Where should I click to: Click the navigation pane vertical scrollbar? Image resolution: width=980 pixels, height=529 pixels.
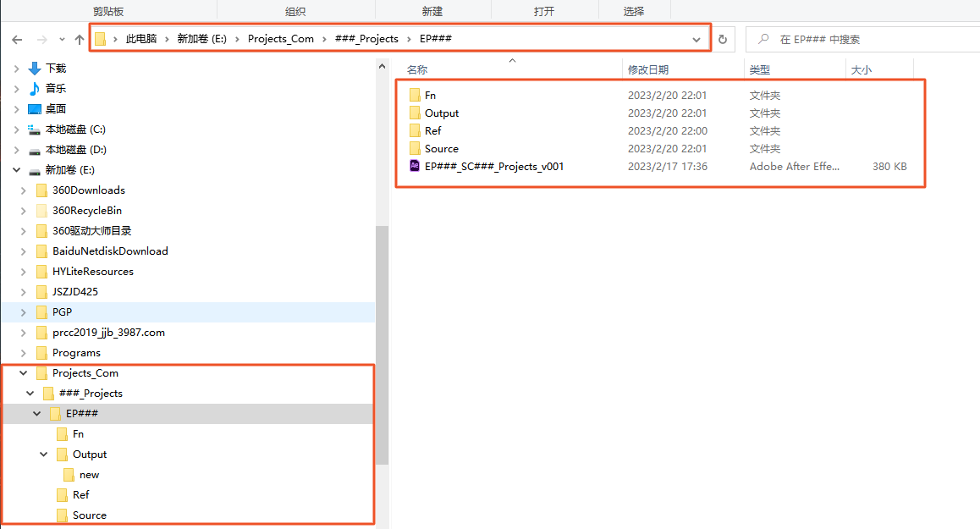382,339
